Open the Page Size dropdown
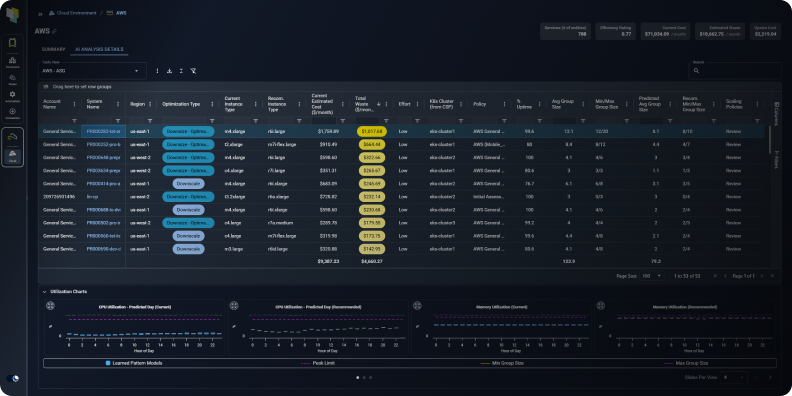792x396 pixels. click(653, 276)
